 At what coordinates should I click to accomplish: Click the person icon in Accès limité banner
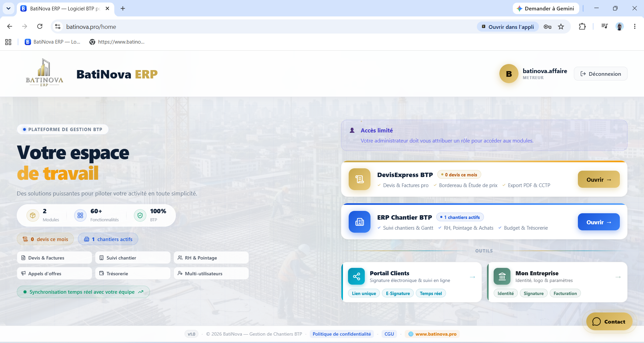tap(352, 130)
